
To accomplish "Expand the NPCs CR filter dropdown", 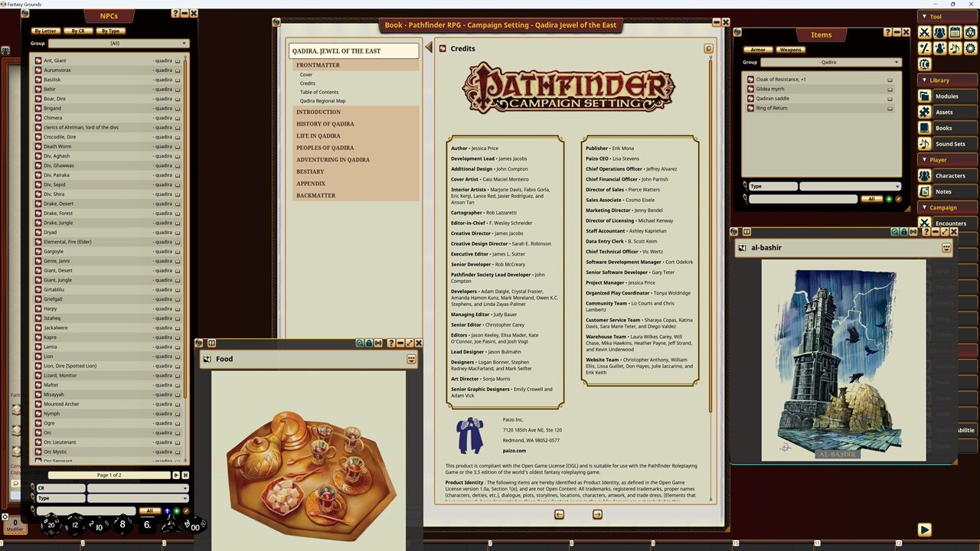I will click(x=137, y=488).
